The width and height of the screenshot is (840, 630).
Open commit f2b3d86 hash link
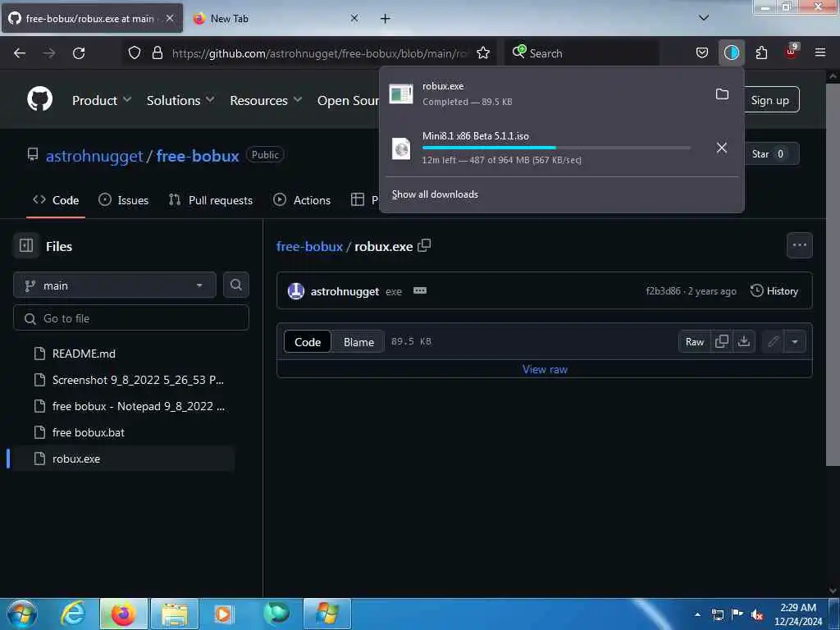663,291
